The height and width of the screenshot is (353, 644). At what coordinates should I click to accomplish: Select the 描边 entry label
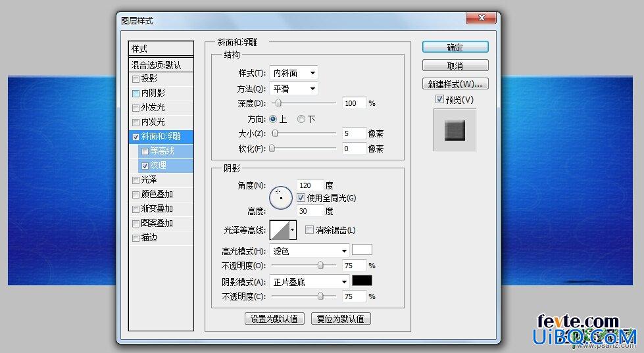coord(149,238)
